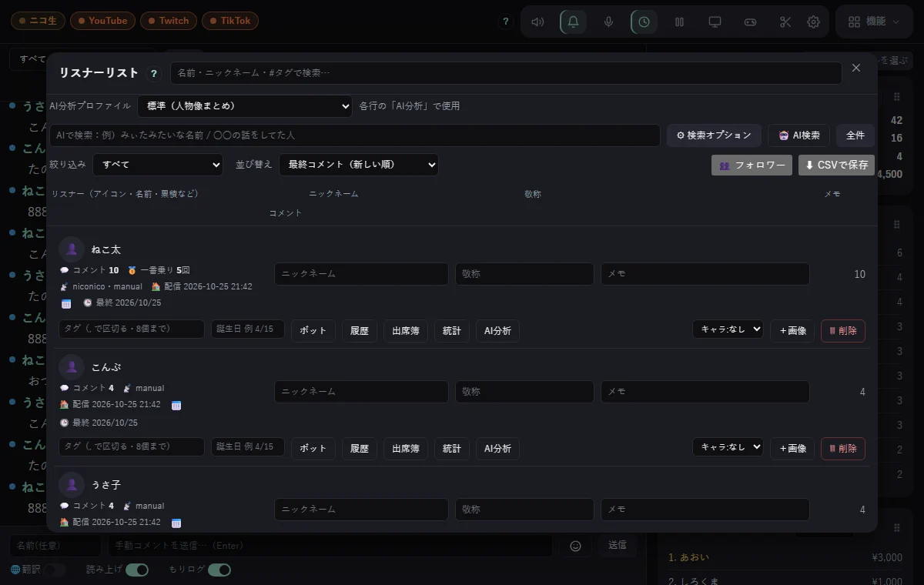The height and width of the screenshot is (585, 924).
Task: Click the game controller icon
Action: pyautogui.click(x=750, y=22)
